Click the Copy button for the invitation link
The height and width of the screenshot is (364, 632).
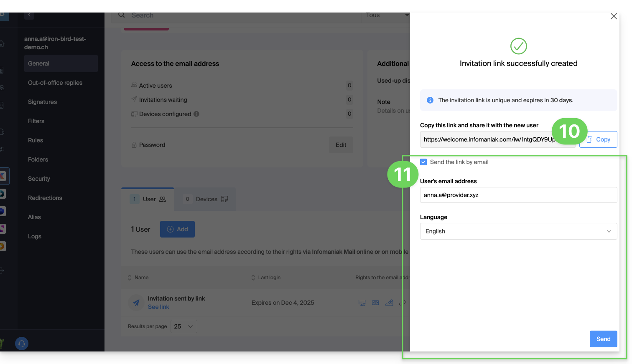point(598,139)
